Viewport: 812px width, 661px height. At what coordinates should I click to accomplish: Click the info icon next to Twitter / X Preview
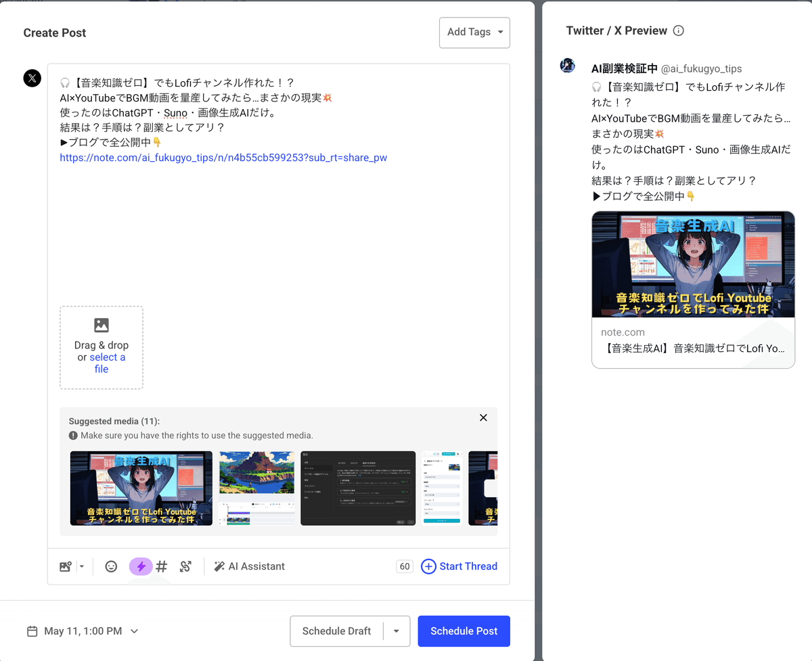pyautogui.click(x=679, y=30)
